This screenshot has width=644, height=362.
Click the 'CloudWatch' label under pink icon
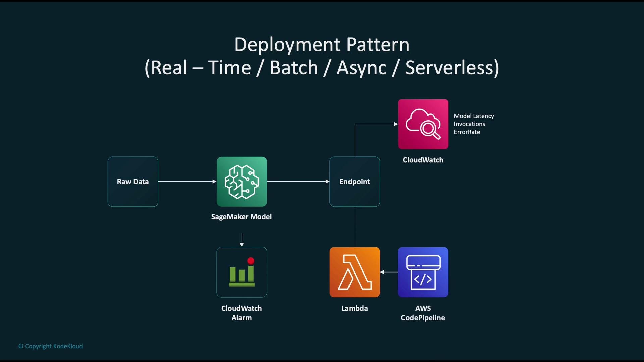423,160
